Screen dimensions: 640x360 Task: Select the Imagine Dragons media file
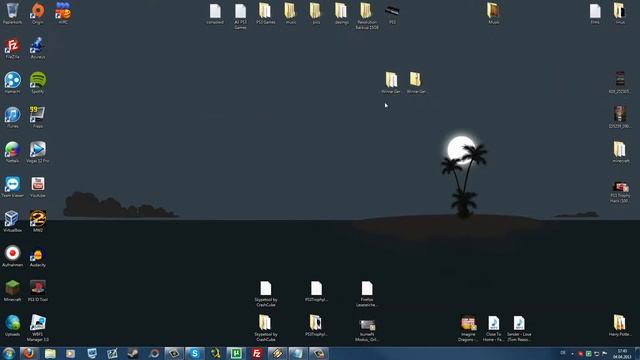(468, 329)
